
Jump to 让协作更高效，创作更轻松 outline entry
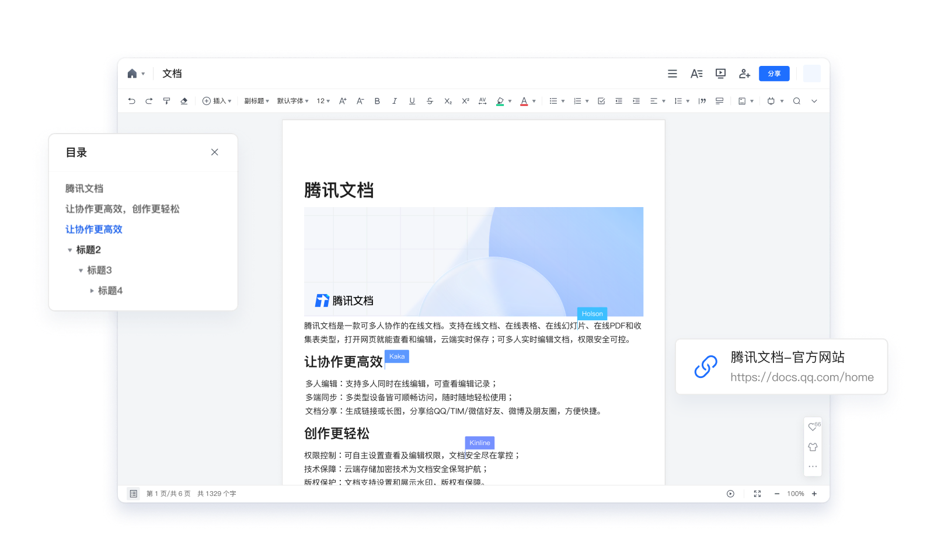click(x=123, y=209)
